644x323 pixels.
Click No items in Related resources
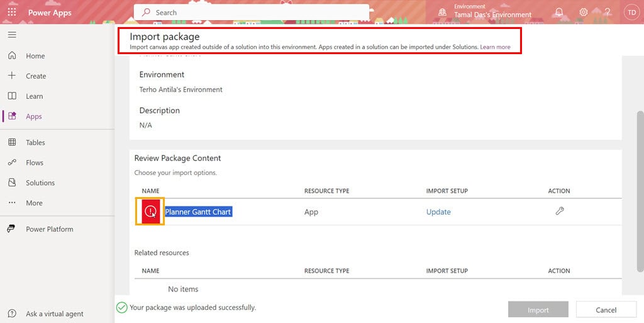click(183, 289)
